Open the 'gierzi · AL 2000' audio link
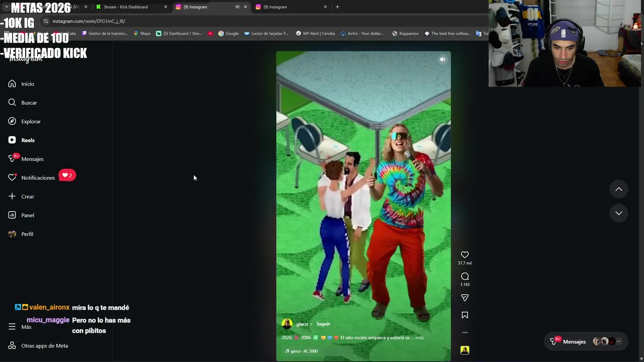This screenshot has width=644, height=362. click(x=302, y=351)
